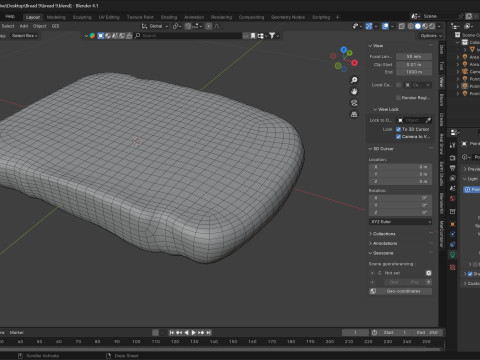Toggle the timeline auto keying button
The width and height of the screenshot is (480, 360).
(155, 332)
